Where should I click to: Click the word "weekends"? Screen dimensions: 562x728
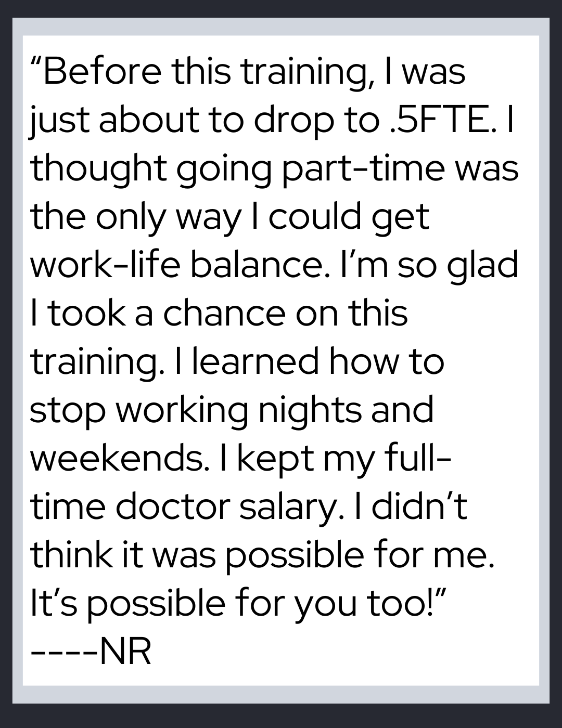click(117, 458)
